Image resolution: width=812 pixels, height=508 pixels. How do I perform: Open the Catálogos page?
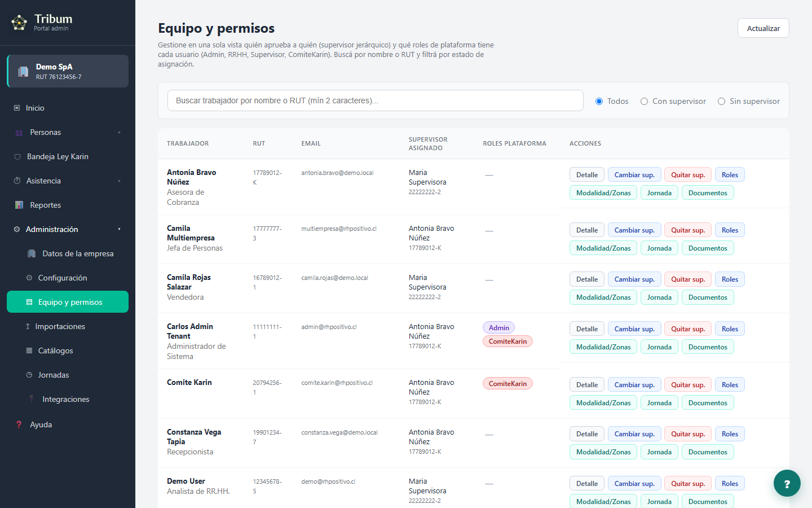point(68,351)
